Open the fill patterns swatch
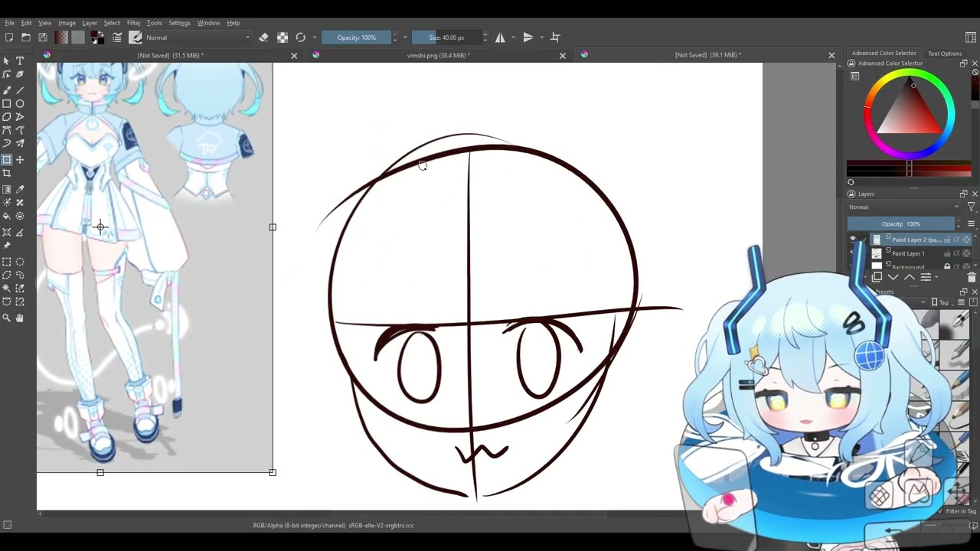 78,37
